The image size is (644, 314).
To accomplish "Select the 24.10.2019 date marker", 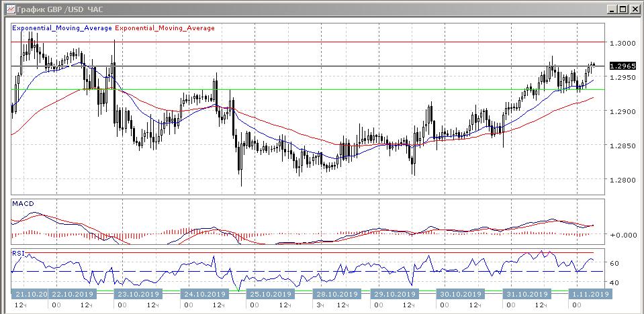I will (204, 294).
